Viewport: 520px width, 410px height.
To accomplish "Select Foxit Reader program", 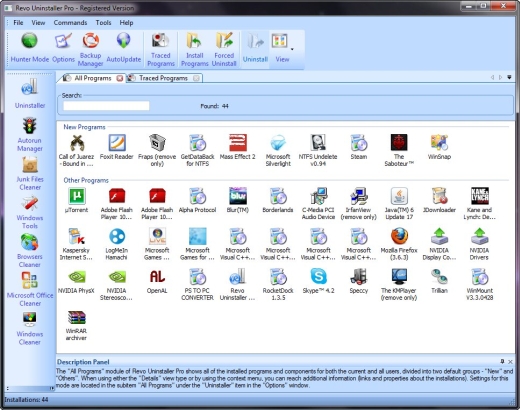I will (x=117, y=147).
